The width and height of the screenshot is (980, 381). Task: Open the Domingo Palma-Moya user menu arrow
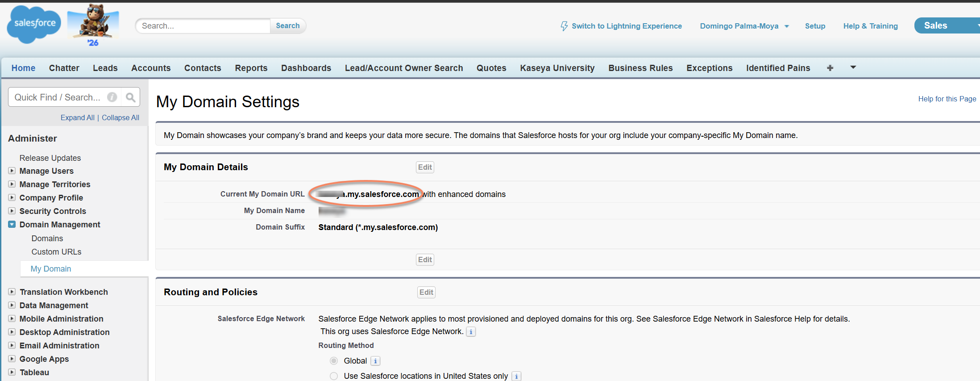click(787, 26)
